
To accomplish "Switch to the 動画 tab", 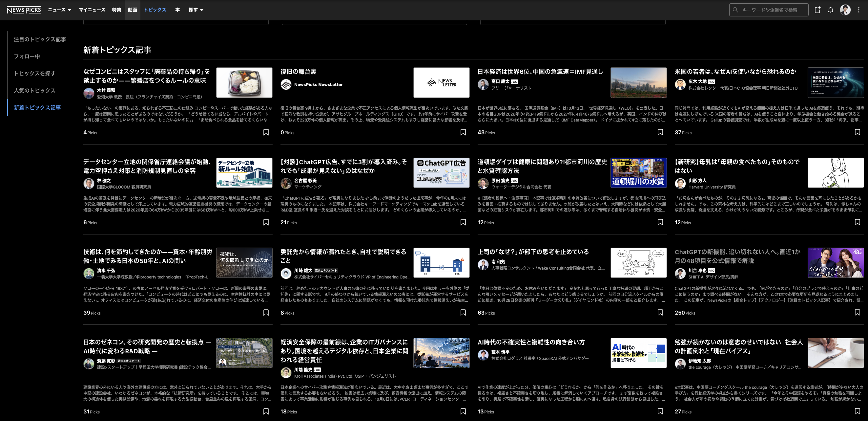I will point(132,10).
